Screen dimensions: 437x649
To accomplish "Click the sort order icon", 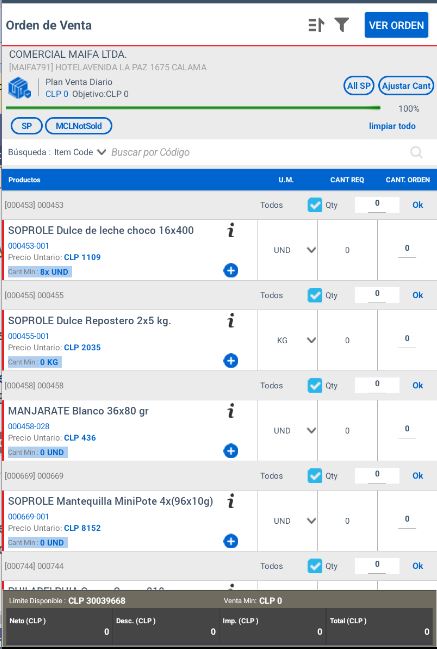I will [x=316, y=25].
